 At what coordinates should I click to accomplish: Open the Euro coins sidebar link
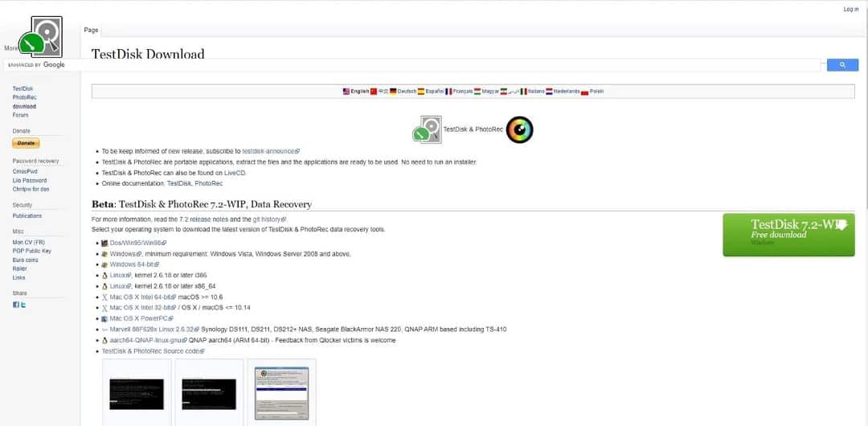tap(26, 260)
